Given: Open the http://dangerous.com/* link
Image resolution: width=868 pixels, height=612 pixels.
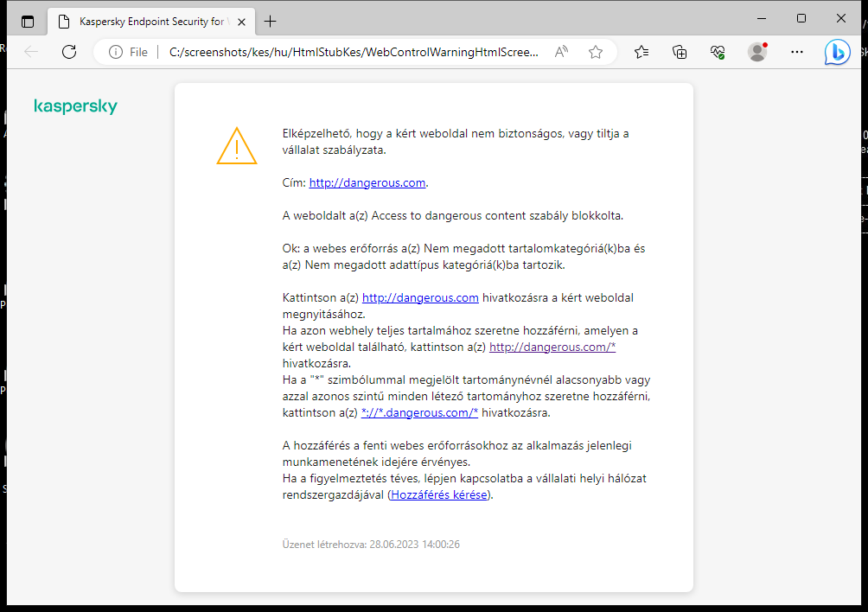Looking at the screenshot, I should pos(552,347).
